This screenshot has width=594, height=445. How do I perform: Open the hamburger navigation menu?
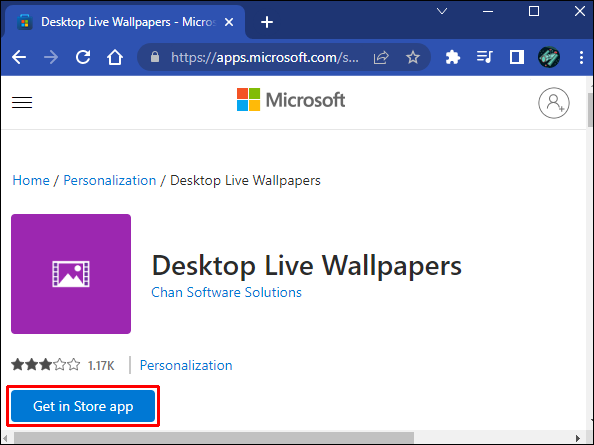click(x=22, y=103)
